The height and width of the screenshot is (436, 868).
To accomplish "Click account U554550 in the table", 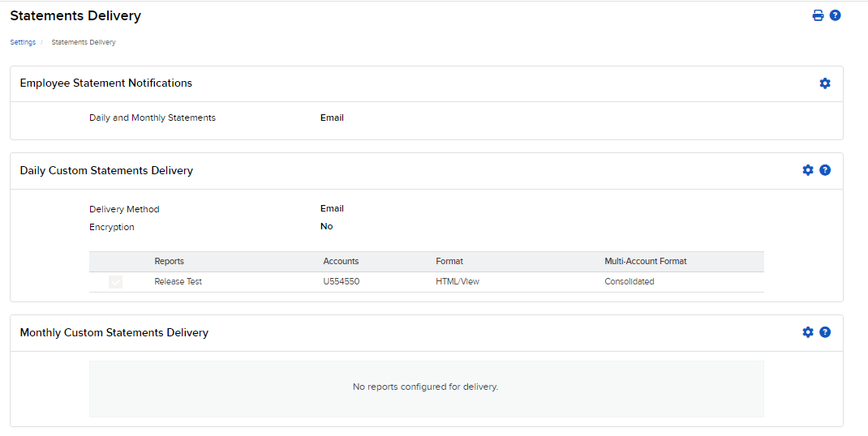I will [341, 282].
